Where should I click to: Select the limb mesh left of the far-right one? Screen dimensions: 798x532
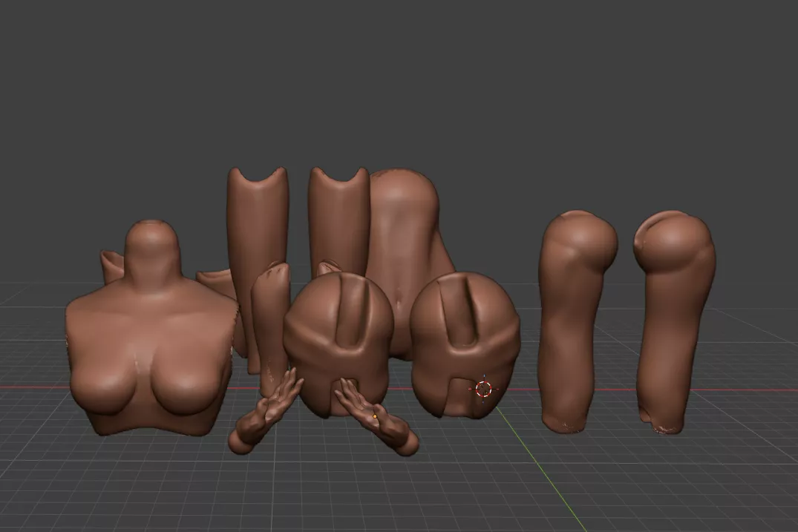coord(577,321)
